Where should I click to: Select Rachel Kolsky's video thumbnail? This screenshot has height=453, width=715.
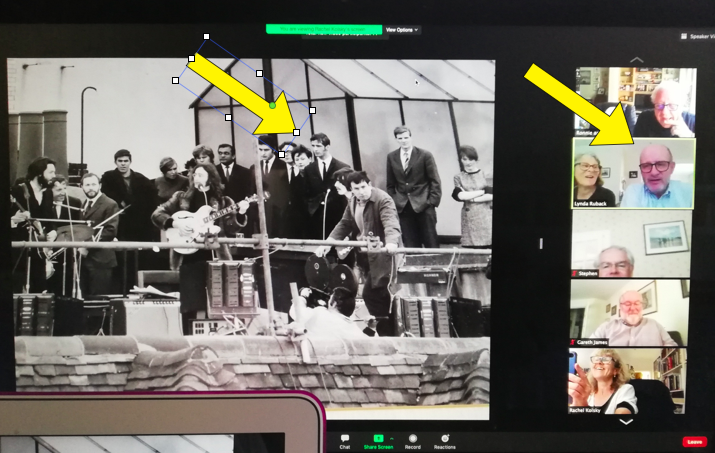tap(627, 381)
